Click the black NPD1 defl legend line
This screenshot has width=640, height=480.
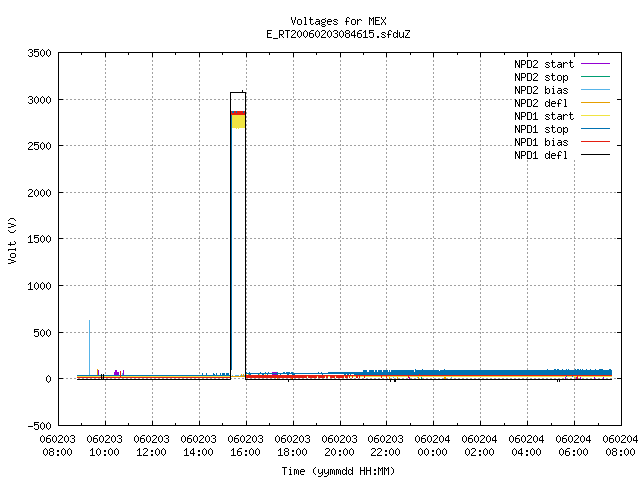click(595, 155)
